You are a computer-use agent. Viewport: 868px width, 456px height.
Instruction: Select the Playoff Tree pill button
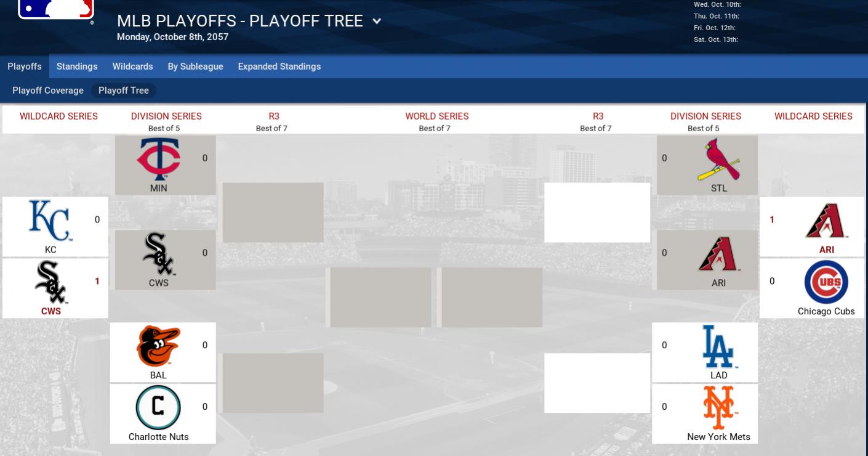coord(124,91)
